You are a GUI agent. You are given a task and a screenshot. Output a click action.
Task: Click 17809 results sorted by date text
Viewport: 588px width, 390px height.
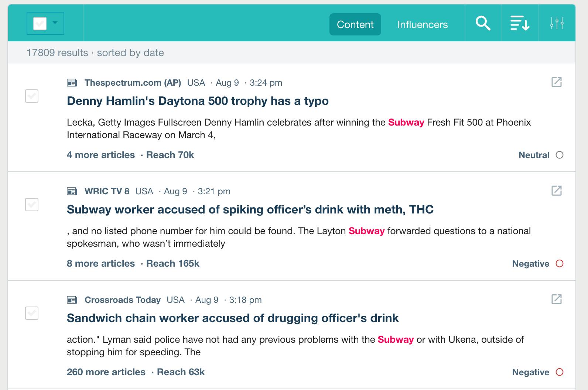[x=95, y=53]
